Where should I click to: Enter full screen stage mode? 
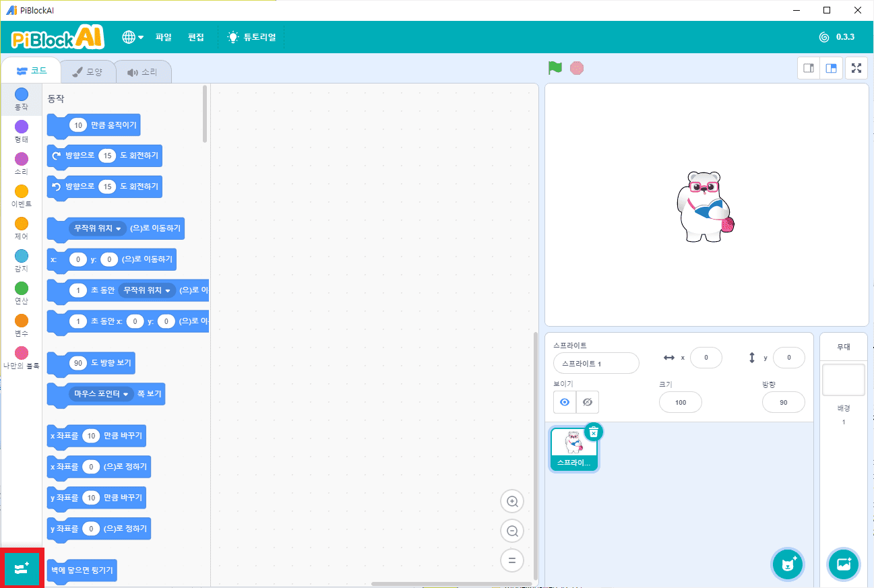856,68
